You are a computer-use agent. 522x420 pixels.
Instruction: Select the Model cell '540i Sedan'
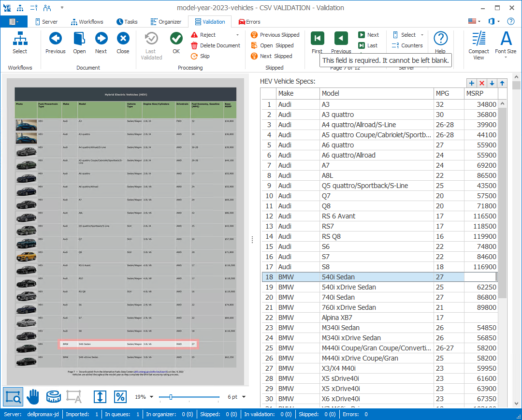coord(376,277)
